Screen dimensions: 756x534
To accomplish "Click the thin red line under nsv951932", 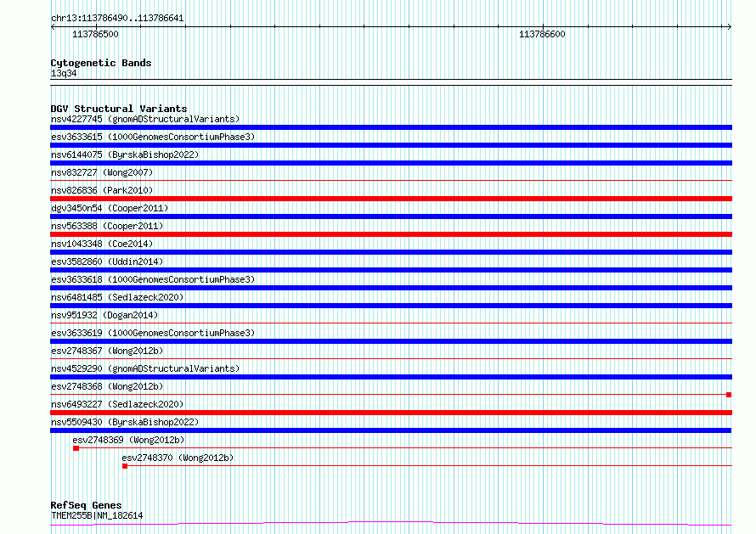I will (391, 323).
